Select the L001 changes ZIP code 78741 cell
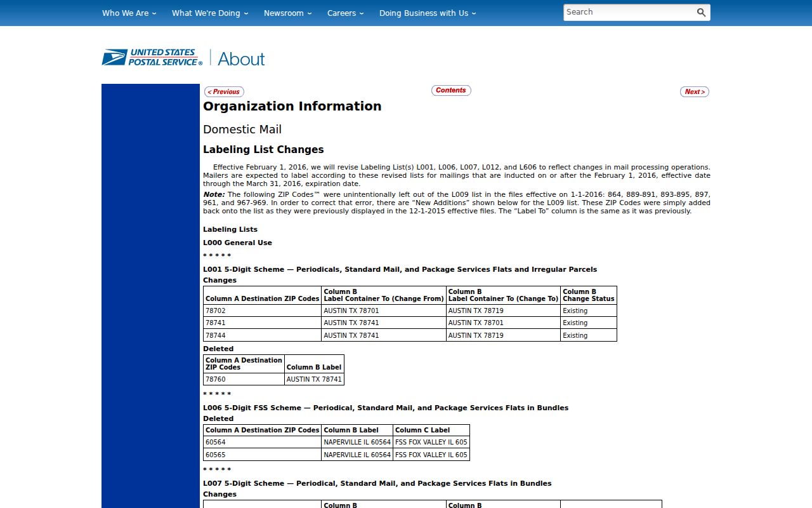Image resolution: width=812 pixels, height=508 pixels. coord(262,323)
